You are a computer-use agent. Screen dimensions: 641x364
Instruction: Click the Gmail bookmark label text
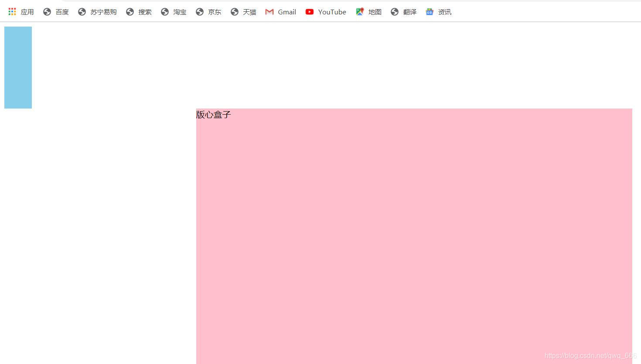tap(286, 12)
